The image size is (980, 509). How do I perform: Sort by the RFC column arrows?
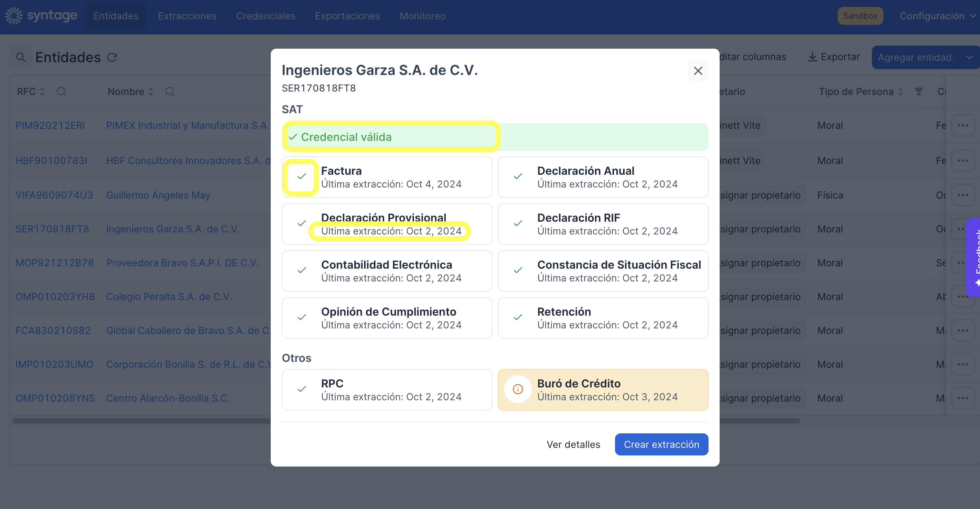point(42,92)
